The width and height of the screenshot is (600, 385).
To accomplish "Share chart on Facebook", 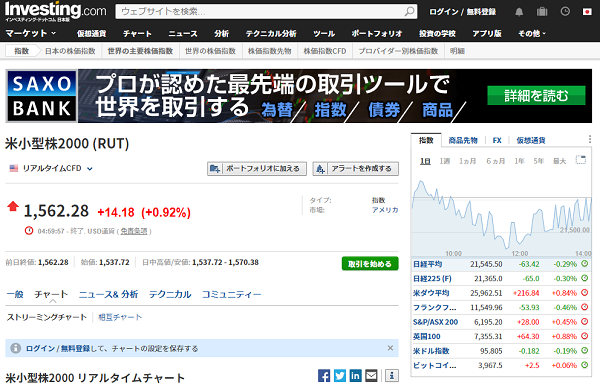I will (x=324, y=376).
